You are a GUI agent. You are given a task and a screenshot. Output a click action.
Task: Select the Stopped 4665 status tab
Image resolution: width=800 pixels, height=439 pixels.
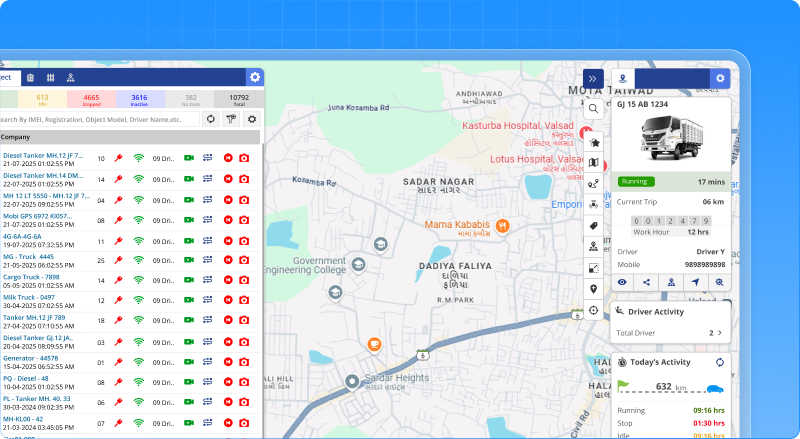click(91, 99)
